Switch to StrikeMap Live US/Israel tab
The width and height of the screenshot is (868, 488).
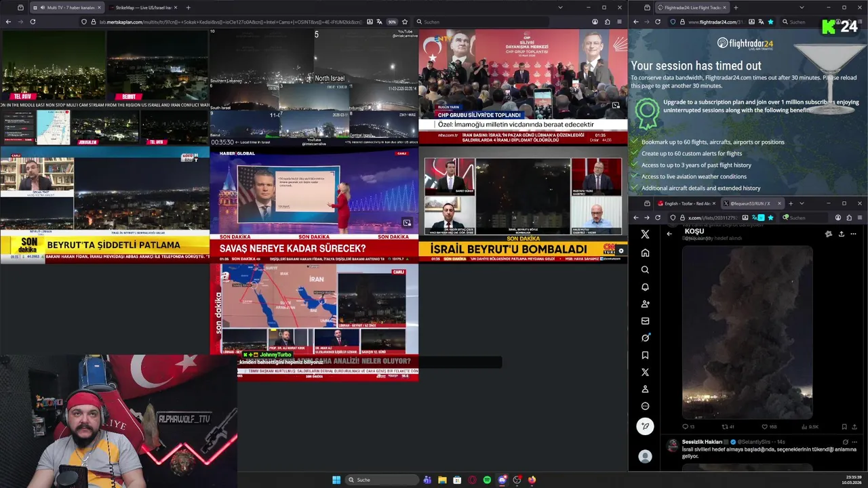click(143, 7)
